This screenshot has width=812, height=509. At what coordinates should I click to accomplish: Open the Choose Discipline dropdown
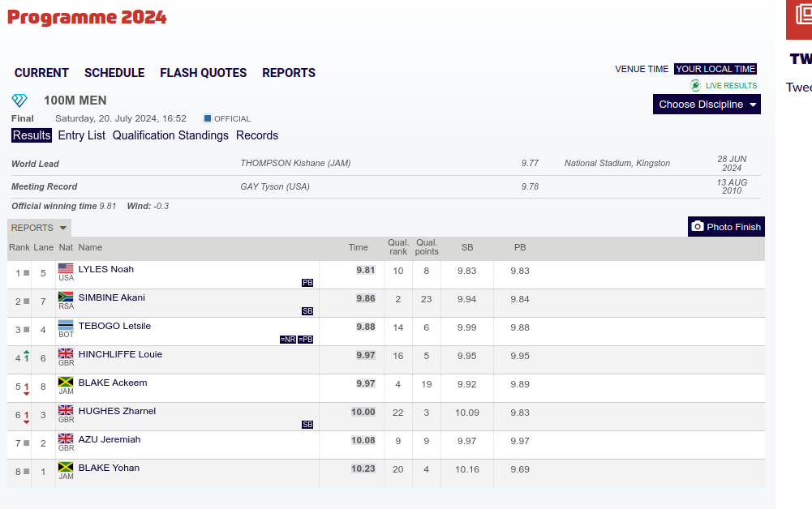click(x=707, y=105)
